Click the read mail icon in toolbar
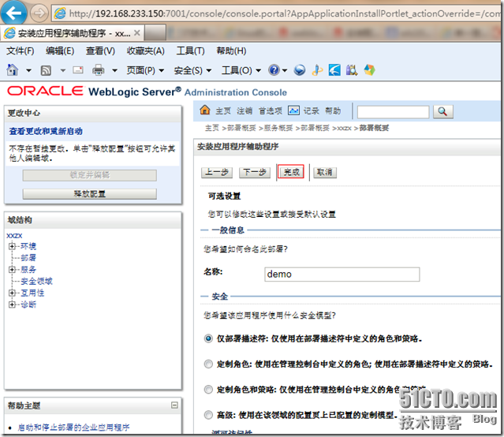Image resolution: width=504 pixels, height=437 pixels. pos(78,69)
